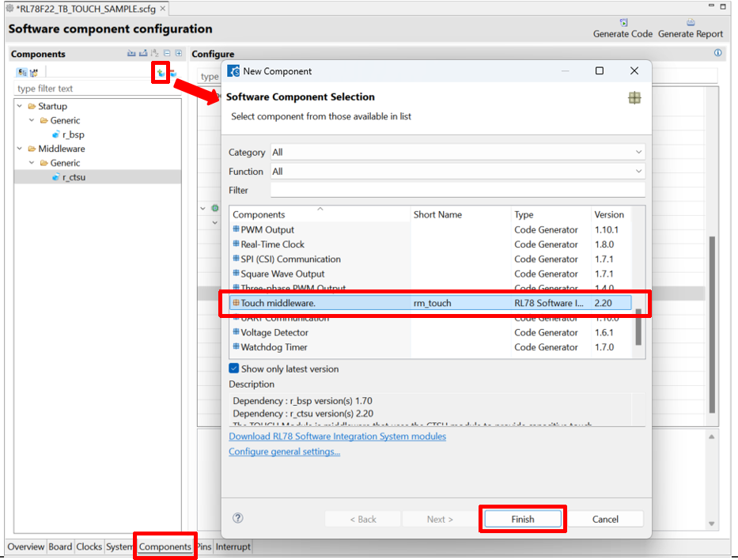Click the Remove component icon
Image resolution: width=738 pixels, height=560 pixels.
click(x=172, y=73)
